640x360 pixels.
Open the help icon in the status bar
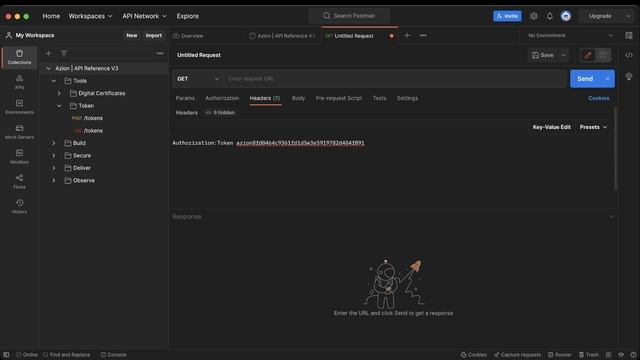pyautogui.click(x=633, y=355)
